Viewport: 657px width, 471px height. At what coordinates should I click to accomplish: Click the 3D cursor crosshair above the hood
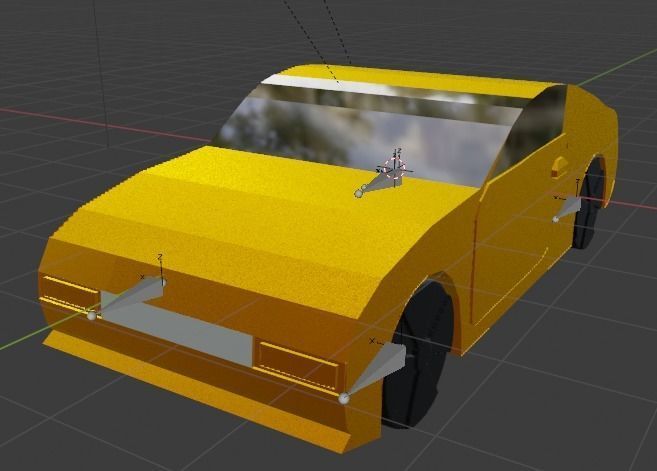click(x=395, y=169)
